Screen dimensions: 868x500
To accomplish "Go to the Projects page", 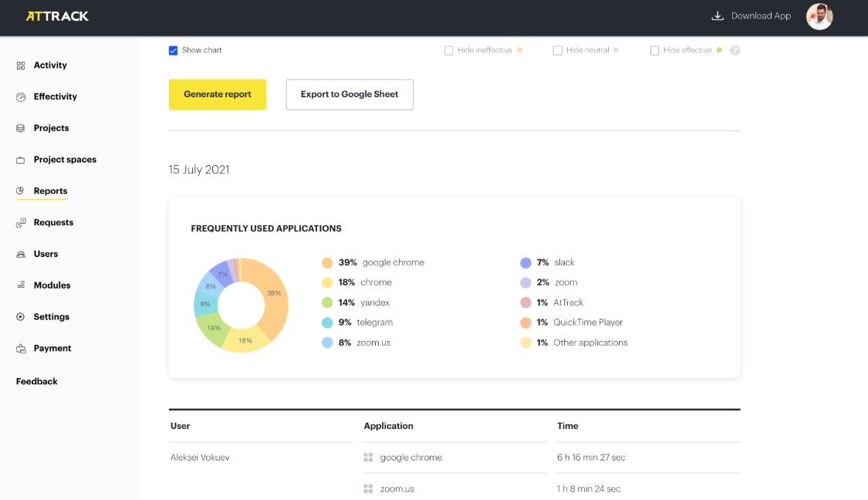I will point(51,128).
